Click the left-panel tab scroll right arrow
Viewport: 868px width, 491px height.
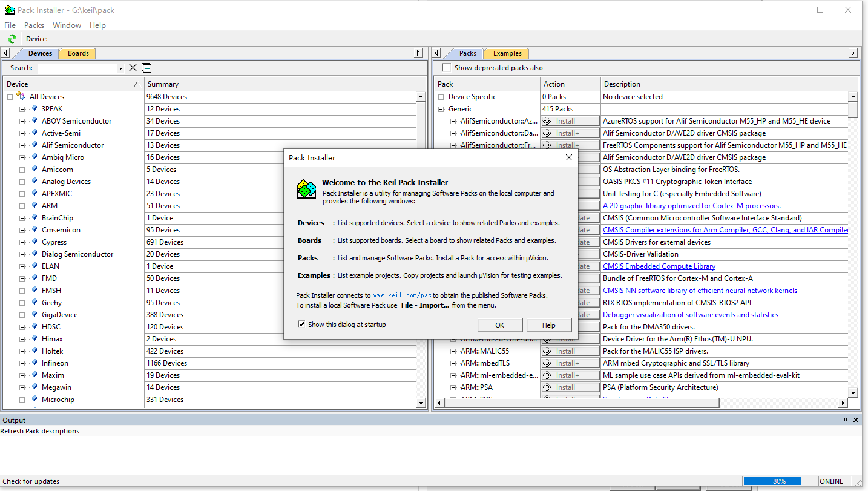[418, 53]
